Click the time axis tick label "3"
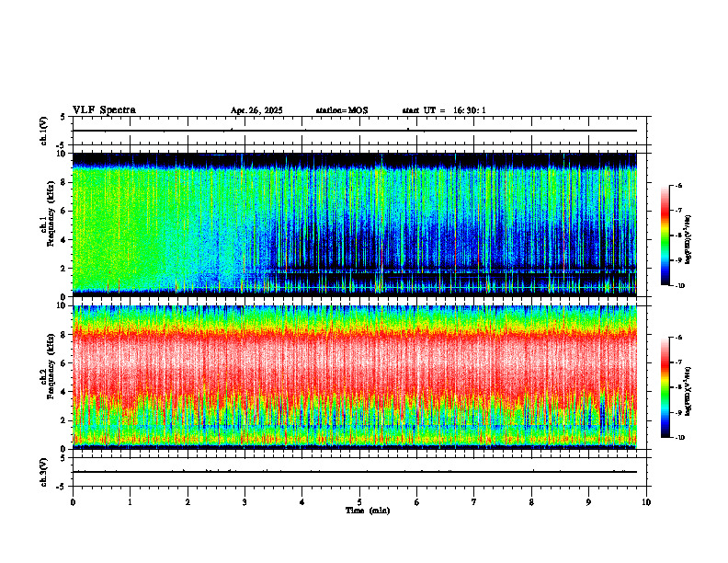 [x=245, y=502]
